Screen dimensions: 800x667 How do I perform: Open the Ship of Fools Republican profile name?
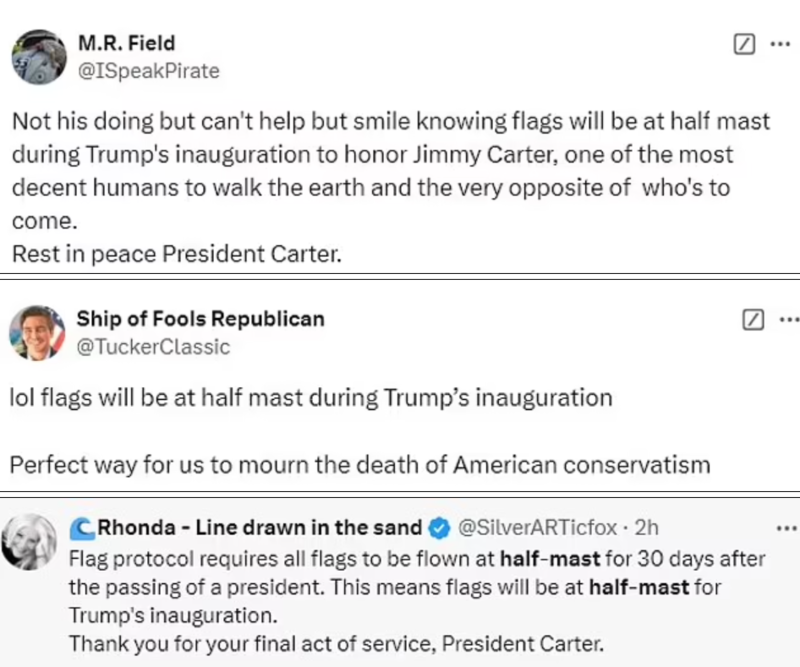pos(200,319)
